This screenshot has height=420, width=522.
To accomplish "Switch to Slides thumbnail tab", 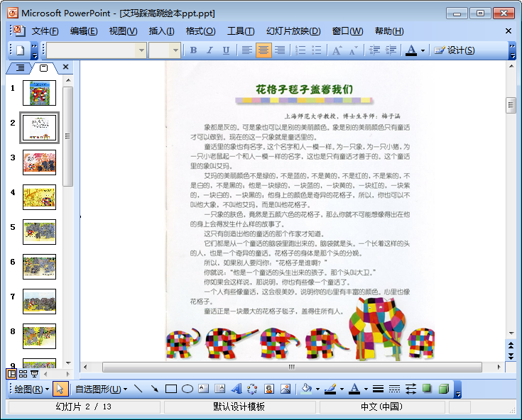I will tap(43, 68).
